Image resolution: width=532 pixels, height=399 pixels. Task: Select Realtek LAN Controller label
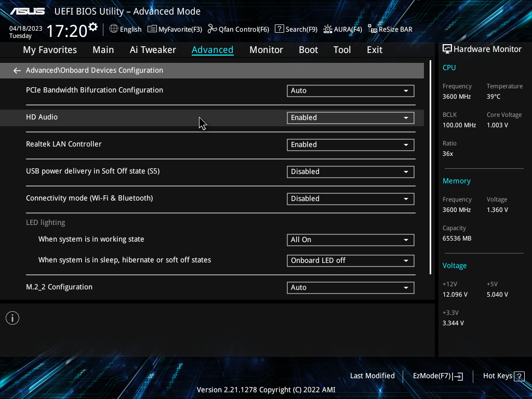(x=64, y=144)
